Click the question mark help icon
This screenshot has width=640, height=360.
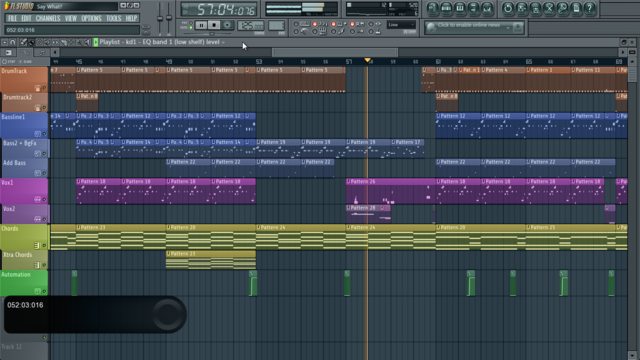[590, 9]
